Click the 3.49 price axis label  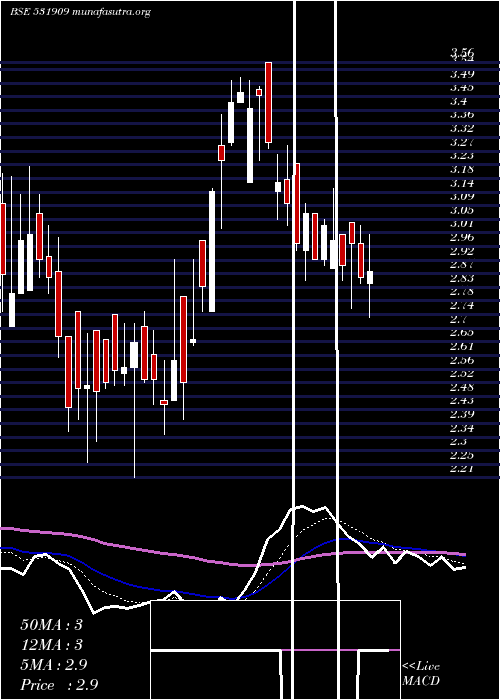point(462,74)
